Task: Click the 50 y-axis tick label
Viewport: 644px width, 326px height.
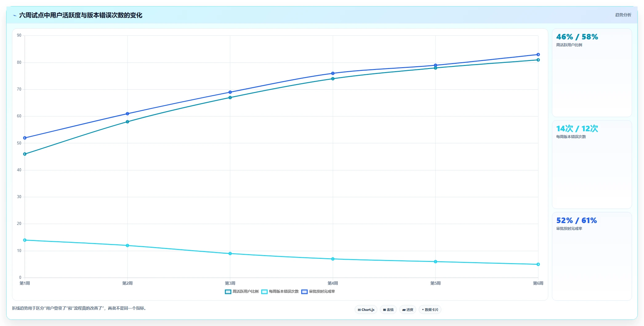Action: (x=19, y=143)
